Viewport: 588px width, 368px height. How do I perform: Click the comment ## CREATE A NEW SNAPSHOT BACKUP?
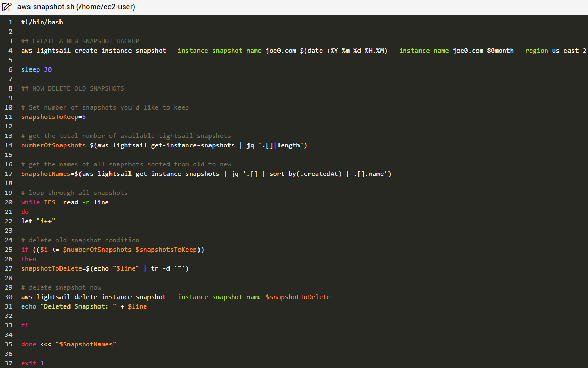[80, 41]
